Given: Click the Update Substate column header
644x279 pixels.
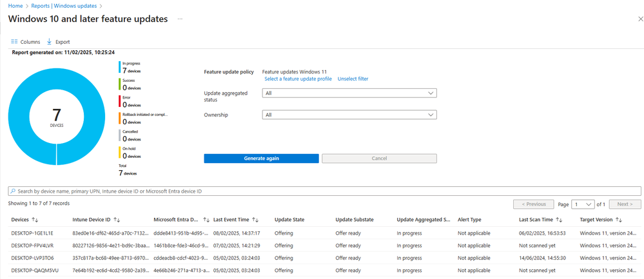Looking at the screenshot, I should [x=355, y=220].
